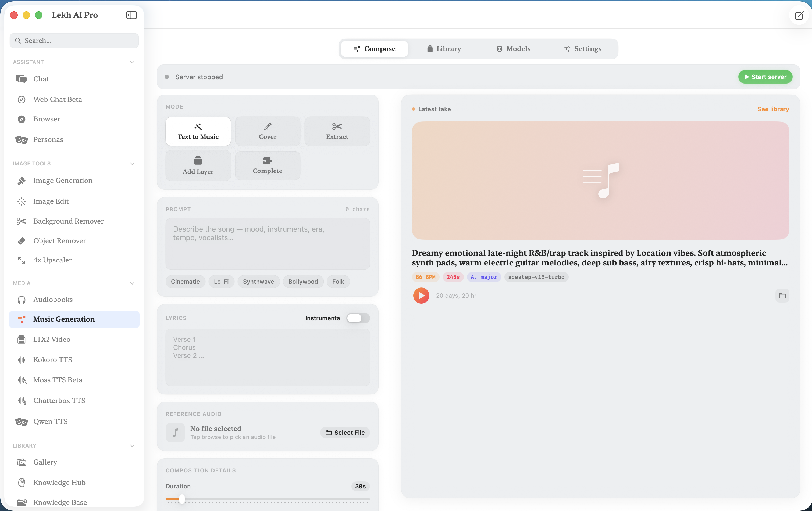Select Complete mode
The width and height of the screenshot is (812, 511).
pos(268,165)
